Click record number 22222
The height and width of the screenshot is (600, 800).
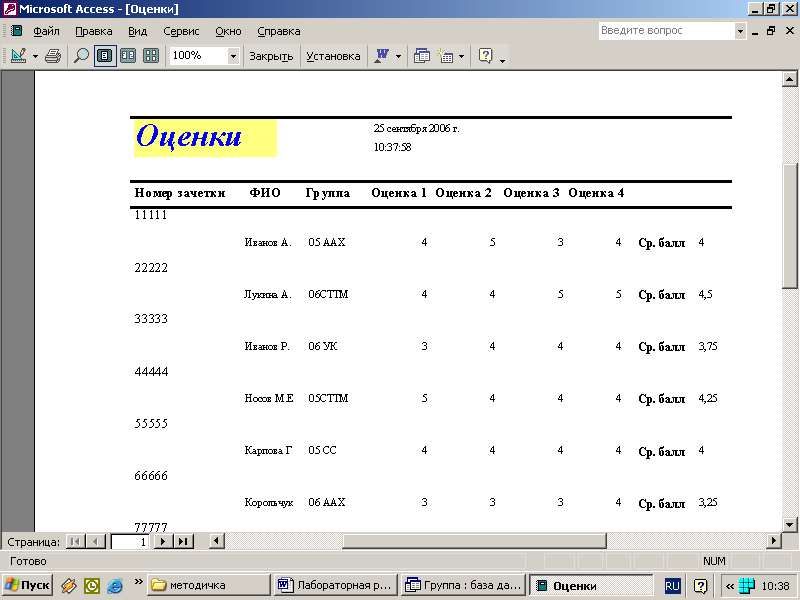coord(151,267)
